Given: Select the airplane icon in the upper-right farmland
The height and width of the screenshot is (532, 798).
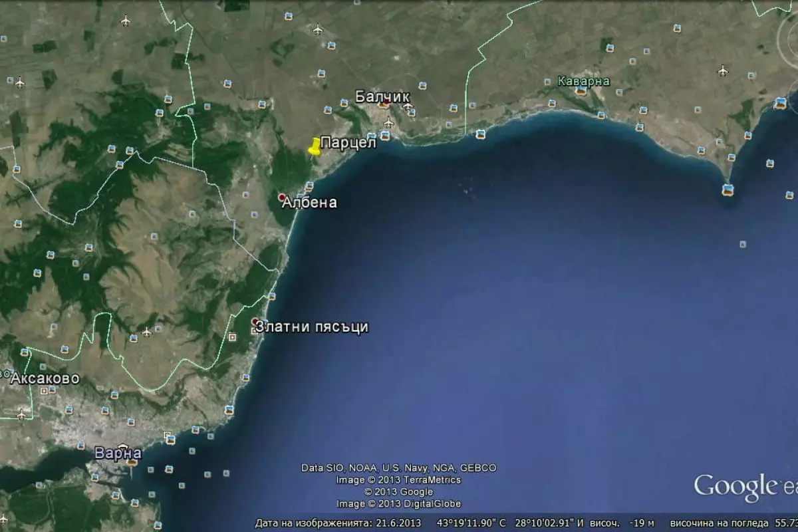Looking at the screenshot, I should click(x=723, y=70).
